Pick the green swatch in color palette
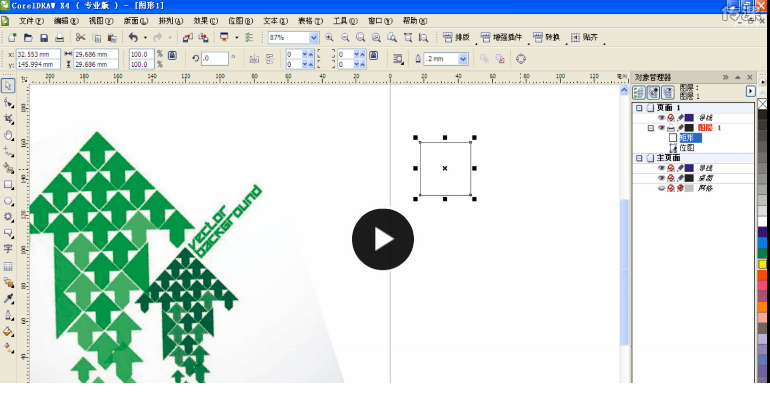Screen dimensions: 770x406 pyautogui.click(x=762, y=253)
